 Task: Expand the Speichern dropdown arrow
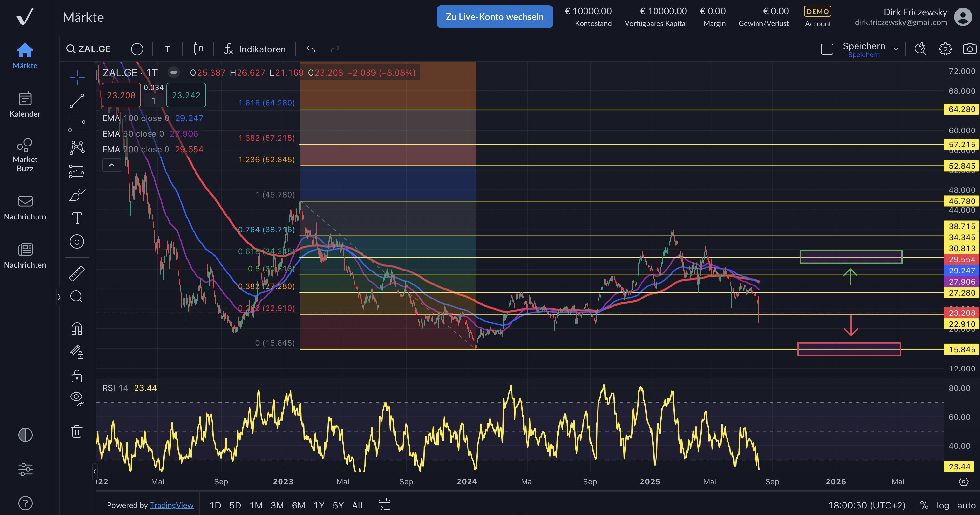(896, 49)
